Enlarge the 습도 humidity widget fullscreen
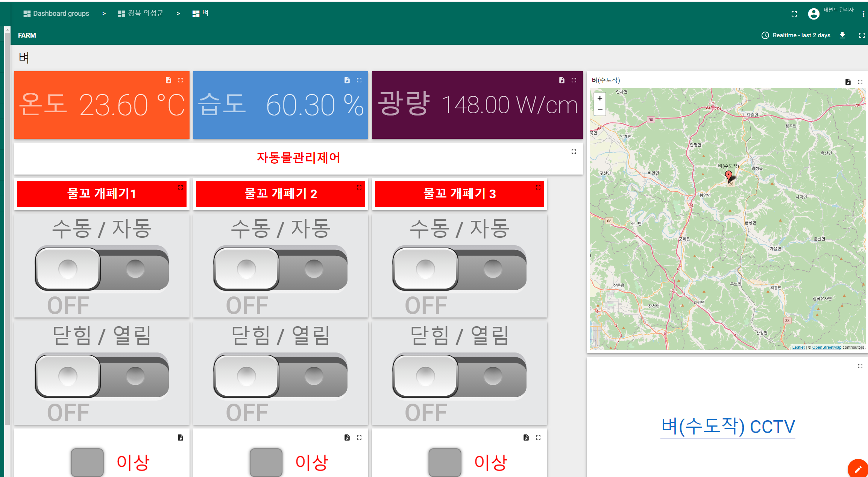This screenshot has width=868, height=477. tap(359, 80)
